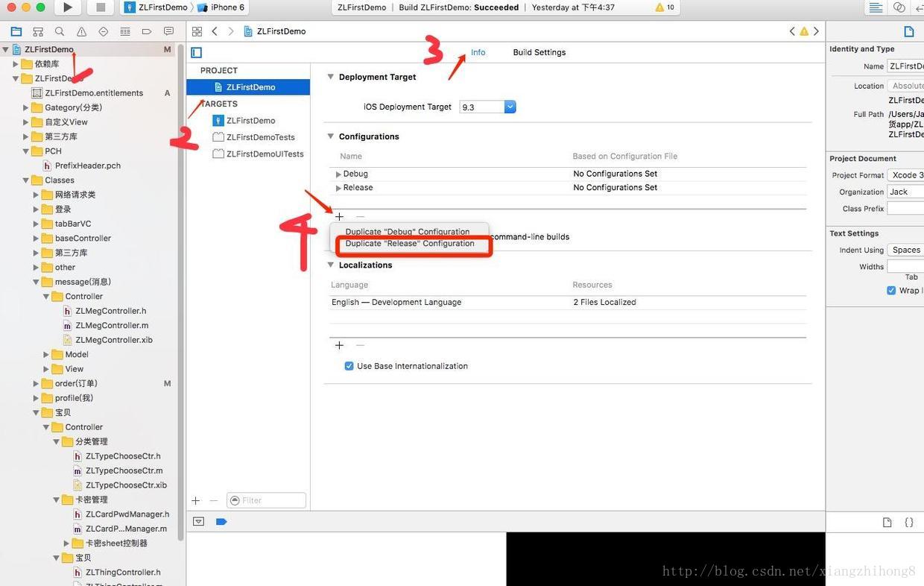Open the Report navigator speech-bubble icon
This screenshot has width=924, height=586.
pos(168,31)
